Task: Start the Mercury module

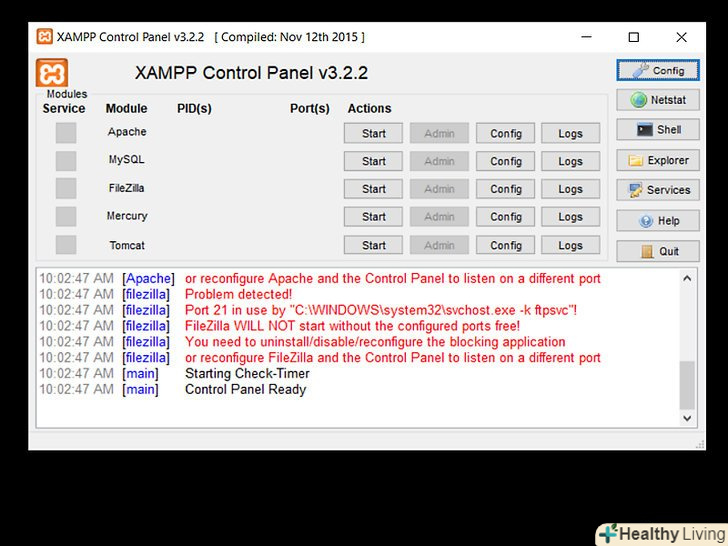Action: pyautogui.click(x=373, y=217)
